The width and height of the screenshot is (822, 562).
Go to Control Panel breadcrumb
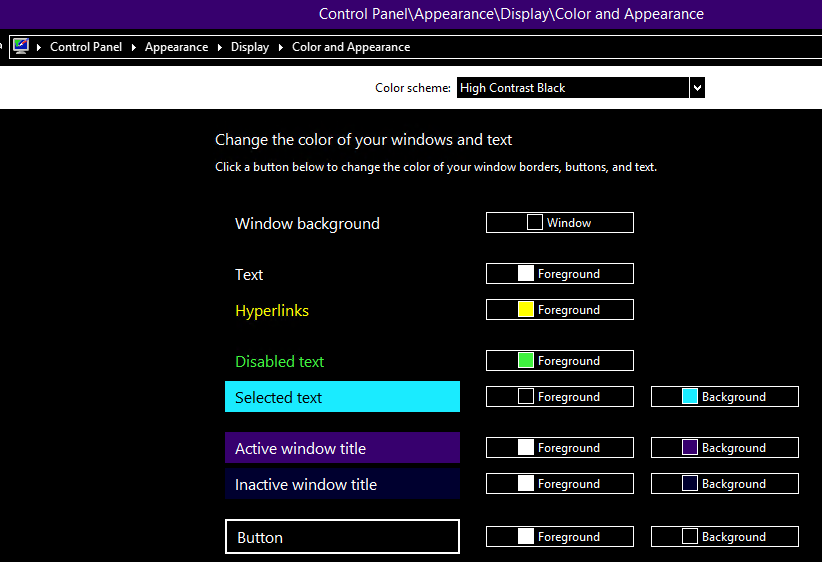tap(86, 47)
